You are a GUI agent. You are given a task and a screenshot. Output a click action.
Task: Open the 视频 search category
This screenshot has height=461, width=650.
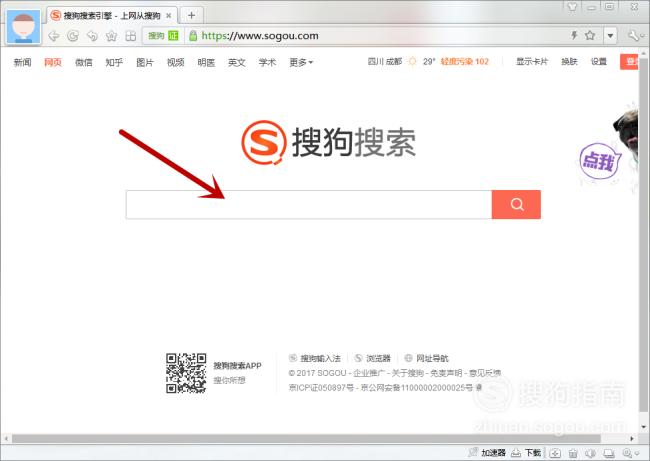pyautogui.click(x=175, y=62)
